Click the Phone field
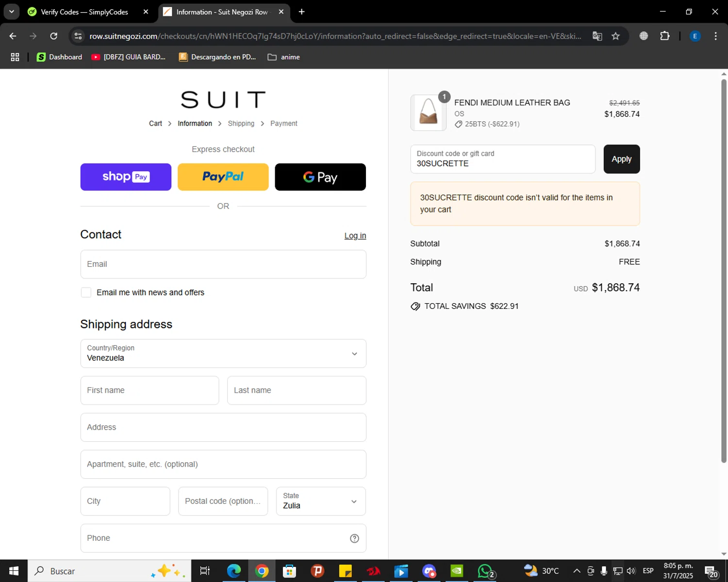The height and width of the screenshot is (582, 728). click(x=223, y=538)
